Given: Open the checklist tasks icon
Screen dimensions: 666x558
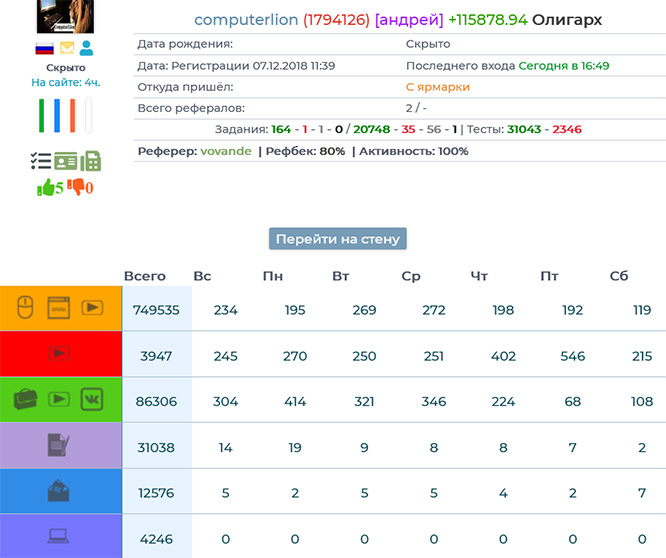Looking at the screenshot, I should (x=41, y=160).
